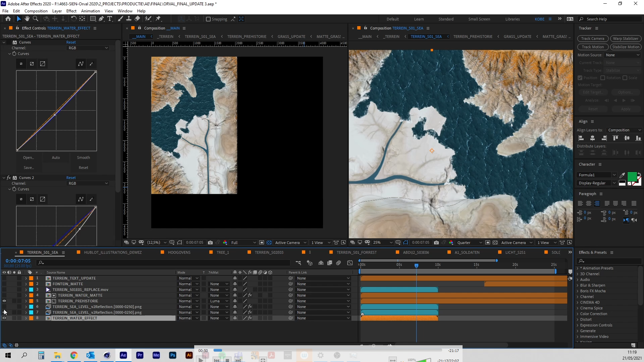Screen dimensions: 644x362
Task: Expand Color Correction effects category
Action: click(578, 314)
